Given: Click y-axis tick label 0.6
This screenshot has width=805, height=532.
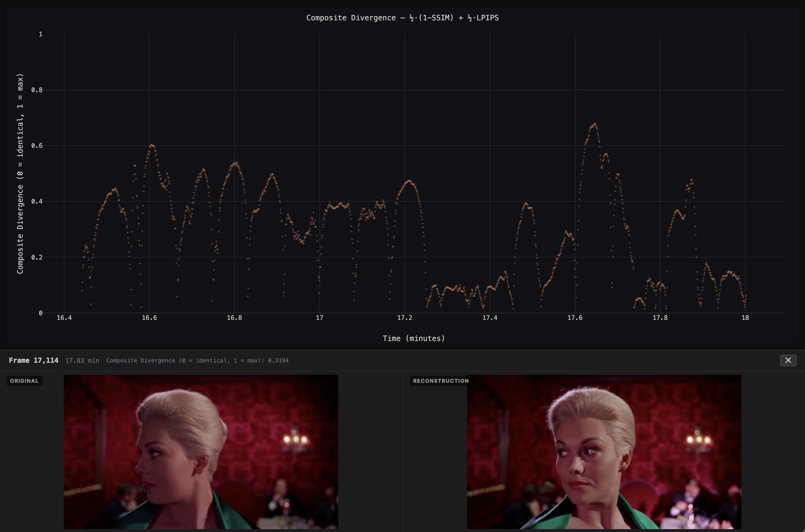Looking at the screenshot, I should point(37,145).
